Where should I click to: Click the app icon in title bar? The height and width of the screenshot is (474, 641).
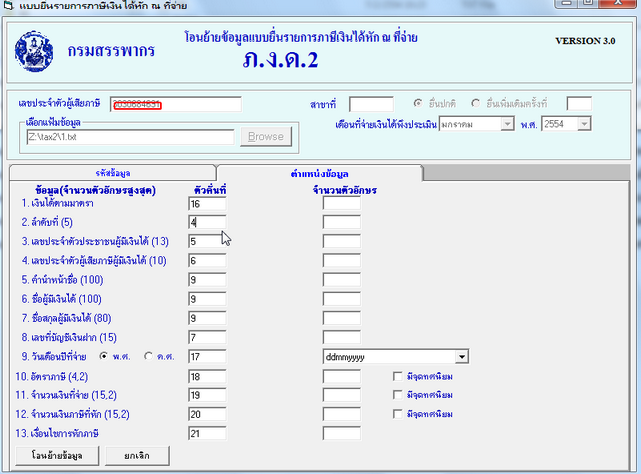8,7
